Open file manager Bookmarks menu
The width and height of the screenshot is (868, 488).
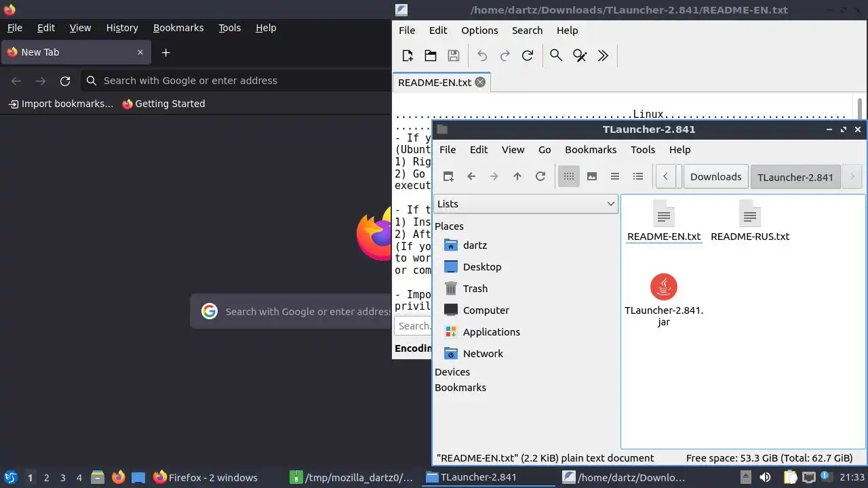tap(591, 150)
